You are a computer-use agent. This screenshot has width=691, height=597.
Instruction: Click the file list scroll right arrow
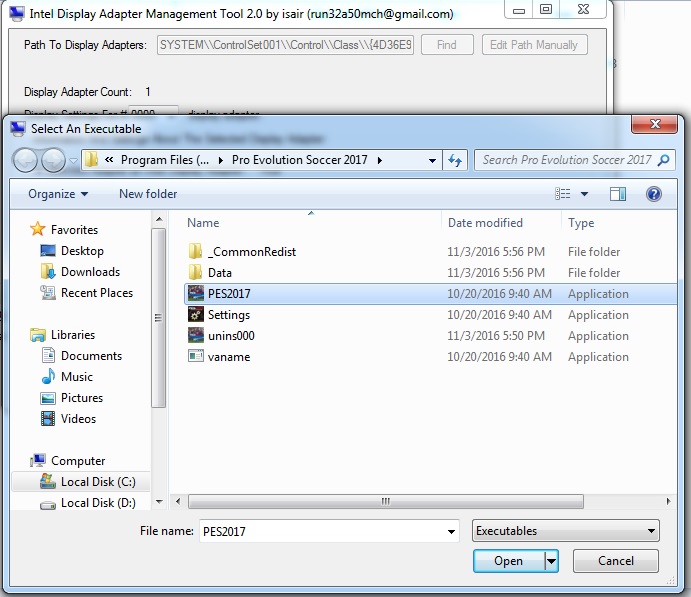[x=669, y=501]
